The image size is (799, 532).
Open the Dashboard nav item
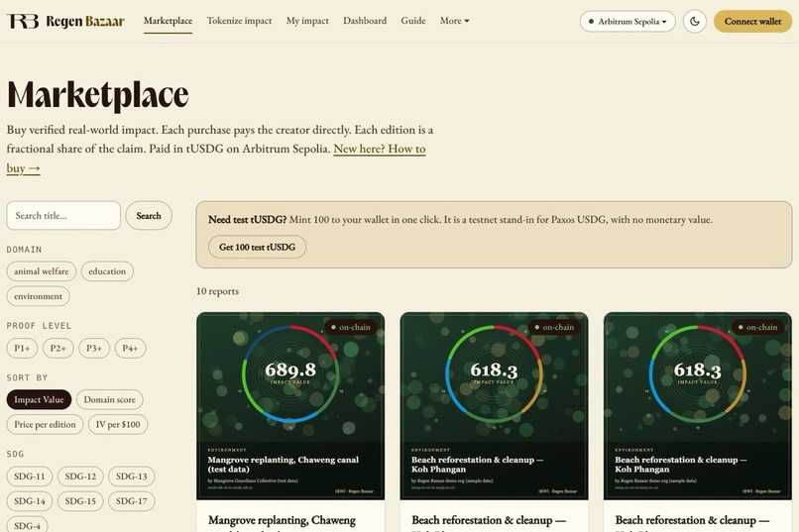click(365, 21)
